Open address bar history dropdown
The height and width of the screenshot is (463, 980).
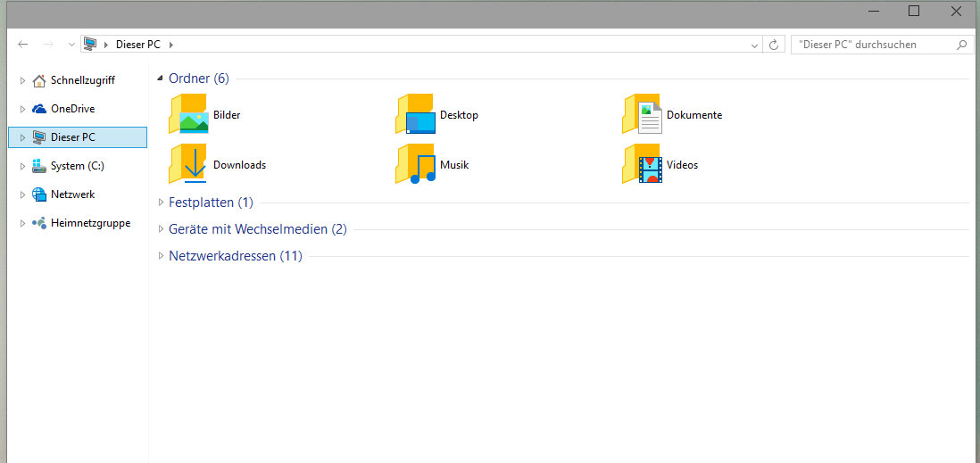coord(754,45)
